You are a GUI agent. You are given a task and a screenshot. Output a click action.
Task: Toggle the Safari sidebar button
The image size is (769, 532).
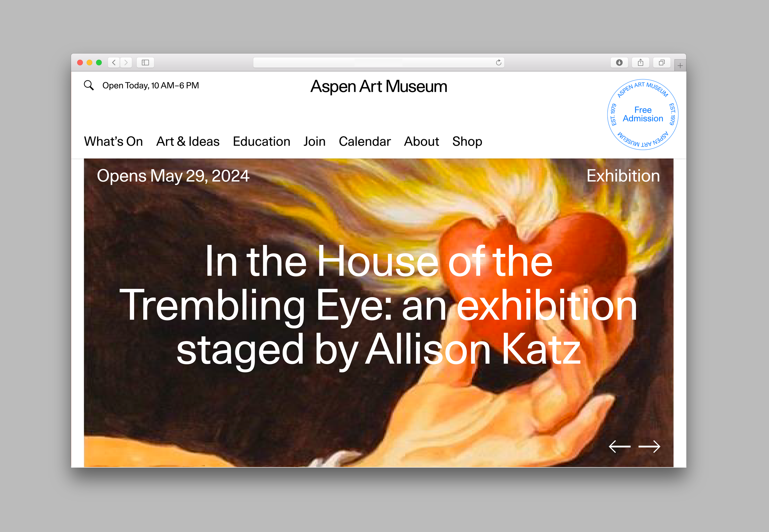coord(145,62)
